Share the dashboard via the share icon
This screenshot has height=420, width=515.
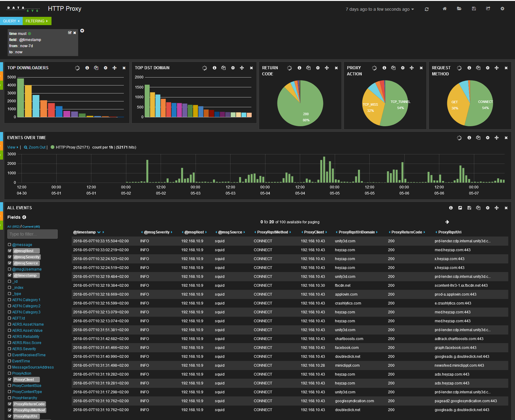[x=488, y=9]
